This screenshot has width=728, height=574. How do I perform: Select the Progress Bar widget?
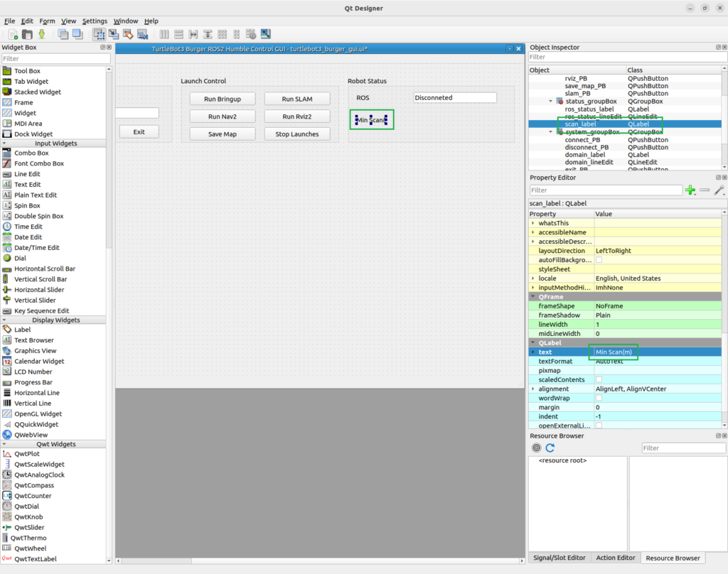(x=33, y=382)
